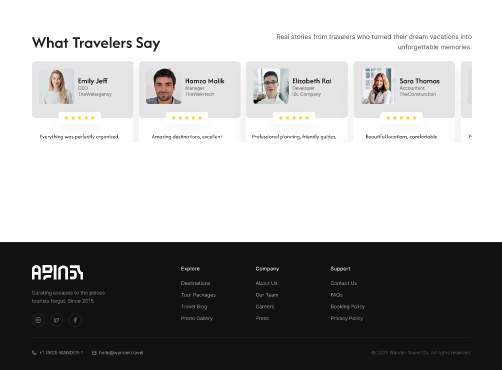Click the name Elizabeth Rai
The height and width of the screenshot is (370, 502).
coord(312,81)
